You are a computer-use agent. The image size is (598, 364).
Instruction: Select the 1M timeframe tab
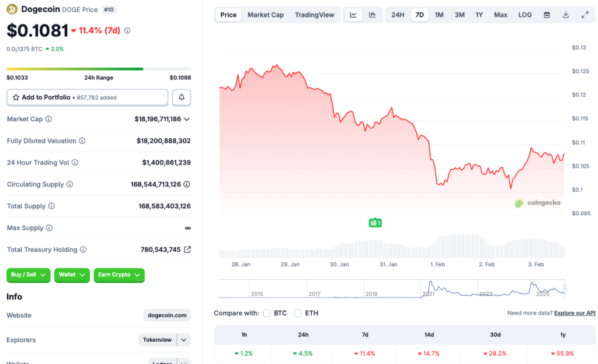coord(439,15)
